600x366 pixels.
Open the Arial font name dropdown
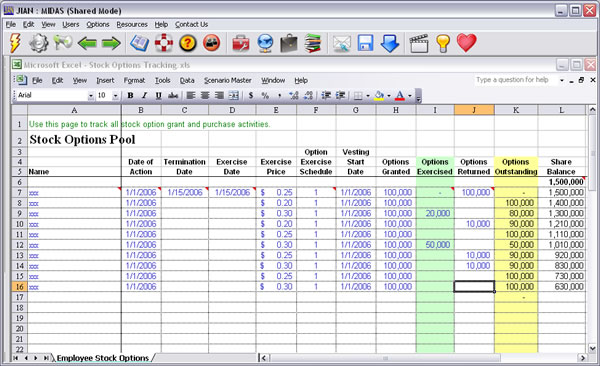point(91,96)
